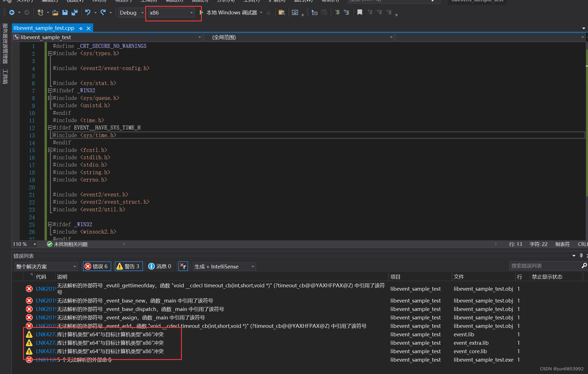Toggle the messages filter showing 0 messages
Image resolution: width=588 pixels, height=374 pixels.
point(160,266)
